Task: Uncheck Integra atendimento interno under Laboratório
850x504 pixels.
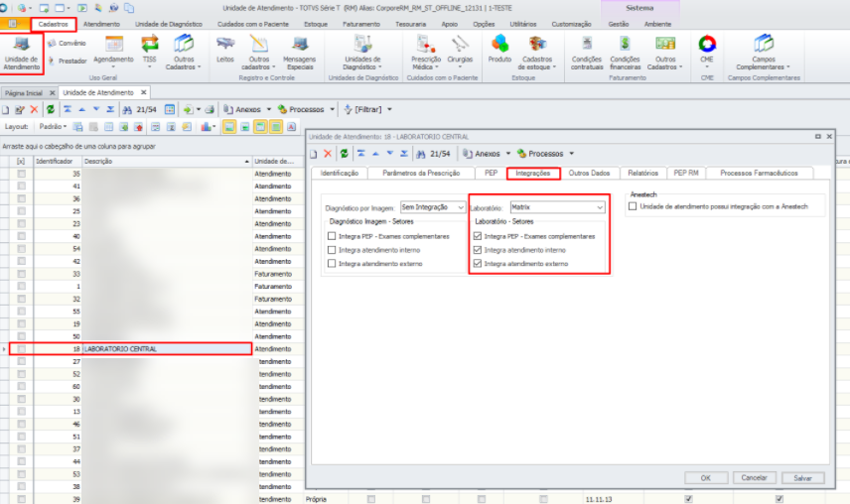Action: coord(477,250)
